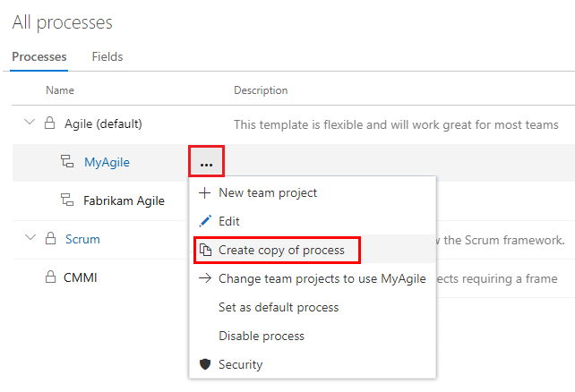Click the lock icon next to Scrum
Screen dimensions: 575x392
(x=50, y=239)
